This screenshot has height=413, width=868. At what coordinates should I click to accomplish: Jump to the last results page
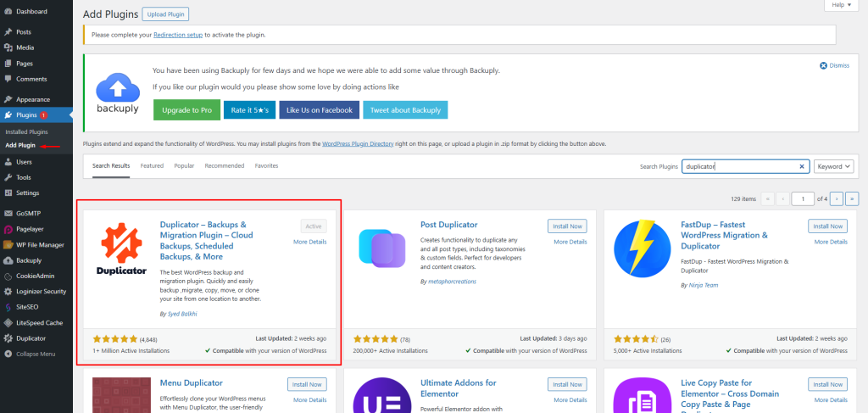click(x=853, y=198)
